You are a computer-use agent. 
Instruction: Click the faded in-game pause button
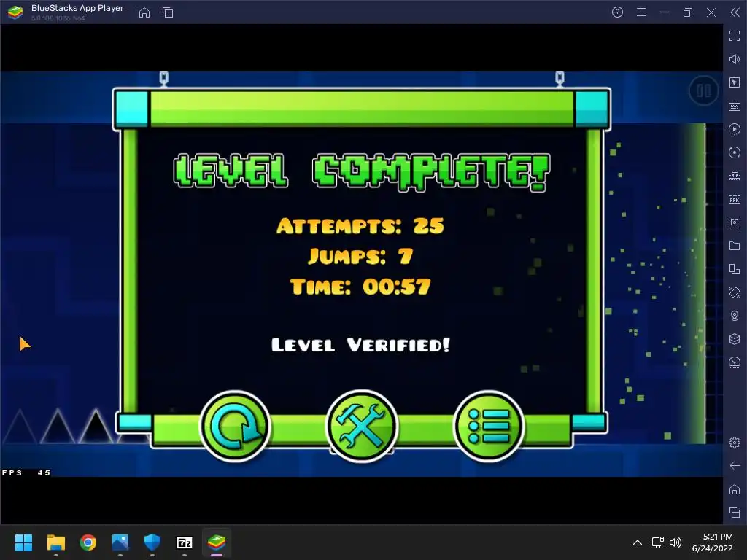click(704, 90)
